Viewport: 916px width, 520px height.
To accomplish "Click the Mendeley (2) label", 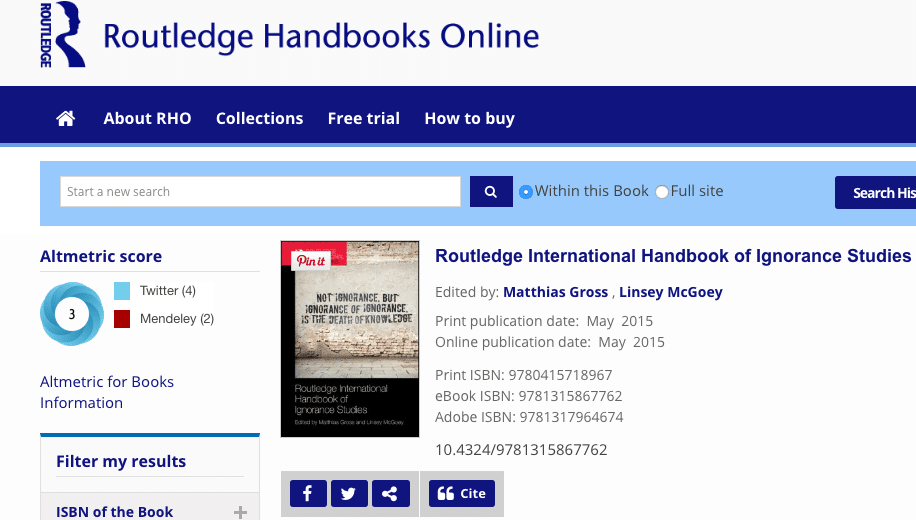I will (x=177, y=319).
